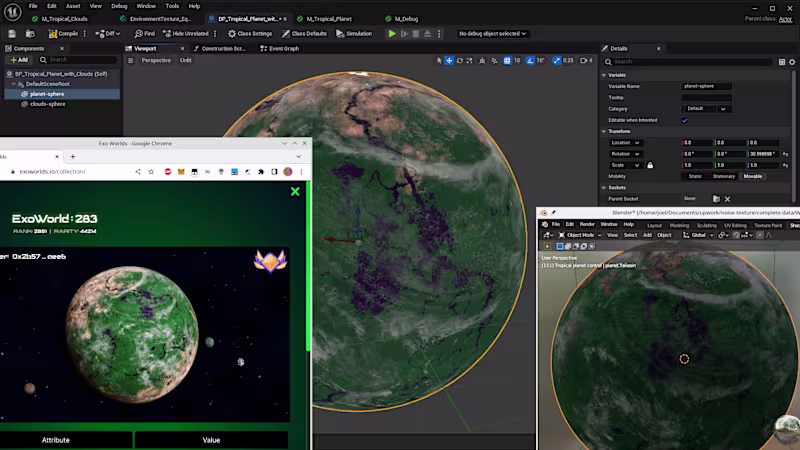Toggle the scale lock icon
Viewport: 800px width, 450px height.
(x=650, y=165)
